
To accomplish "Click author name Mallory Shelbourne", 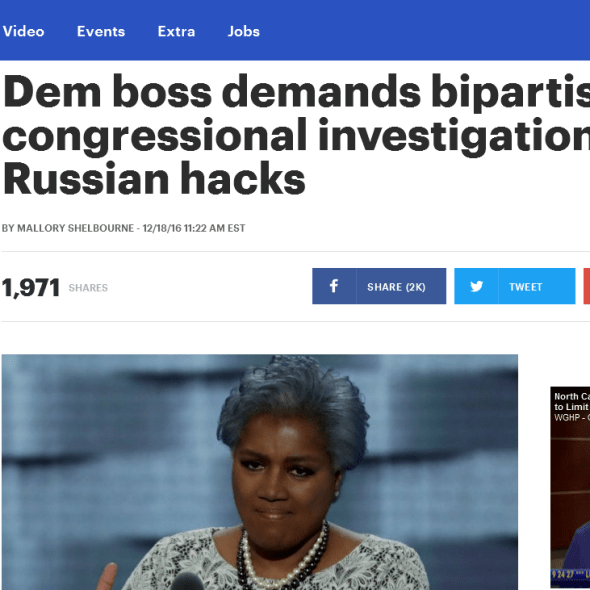I will coord(75,228).
